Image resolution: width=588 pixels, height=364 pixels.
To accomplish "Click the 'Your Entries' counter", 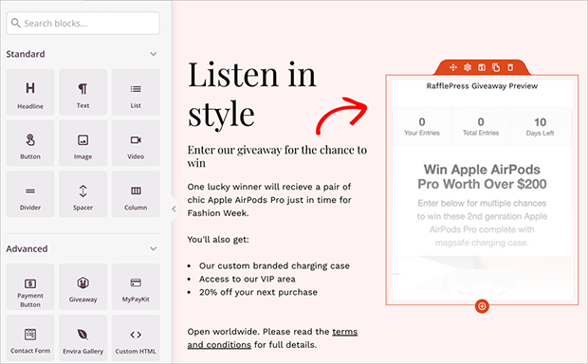I will pyautogui.click(x=422, y=127).
